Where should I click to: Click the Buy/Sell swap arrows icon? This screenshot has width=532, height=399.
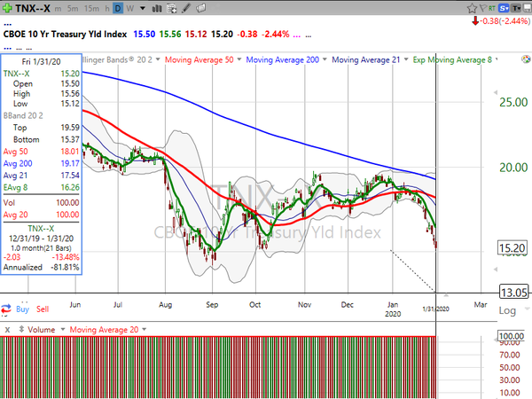pyautogui.click(x=6, y=309)
